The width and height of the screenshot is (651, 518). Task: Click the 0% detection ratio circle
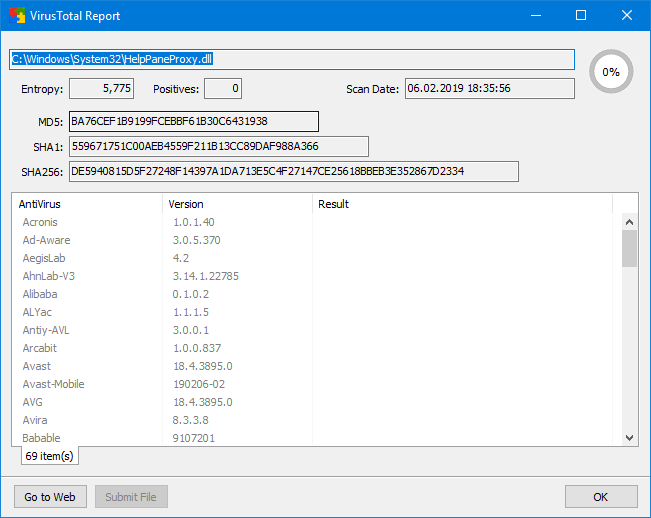point(611,72)
